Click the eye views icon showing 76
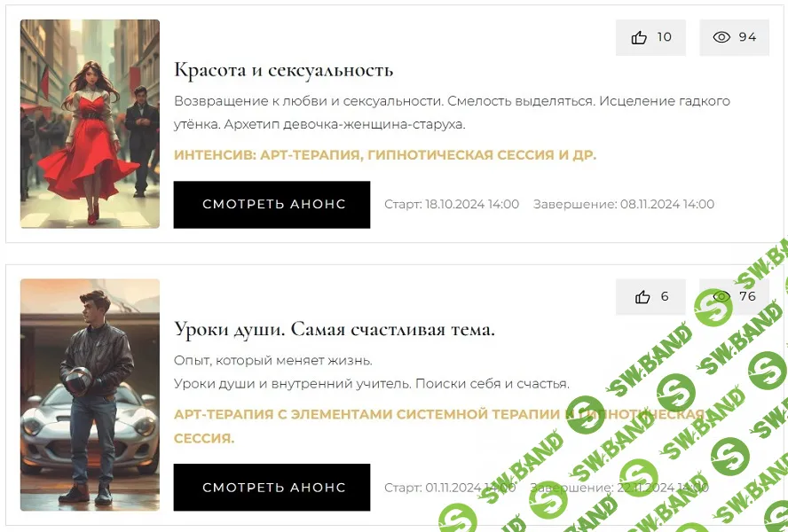 coord(721,297)
